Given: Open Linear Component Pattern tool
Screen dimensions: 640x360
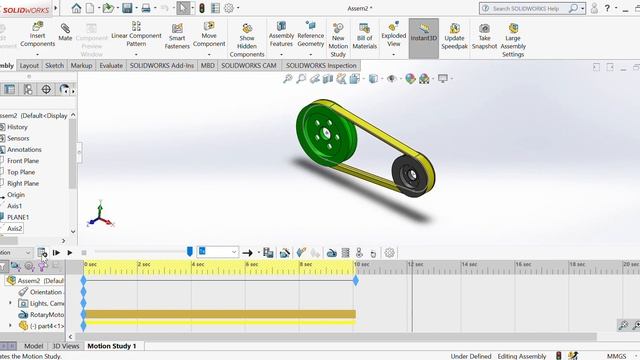Looking at the screenshot, I should pyautogui.click(x=136, y=35).
